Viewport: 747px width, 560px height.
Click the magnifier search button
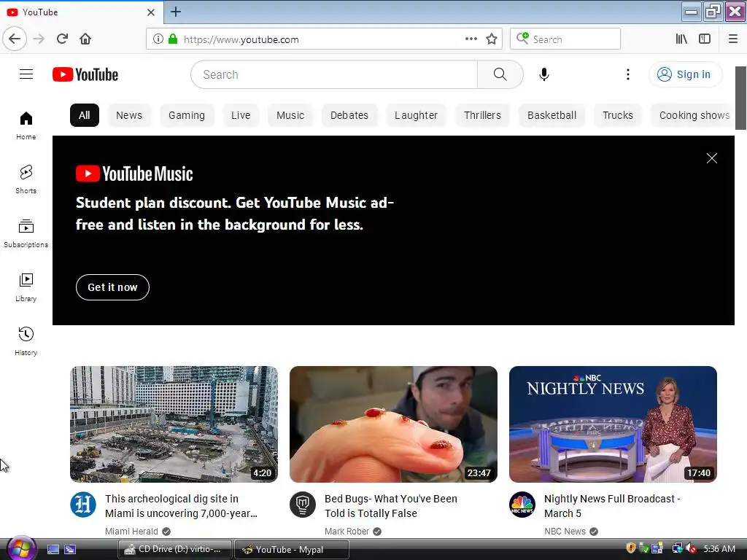coord(500,74)
